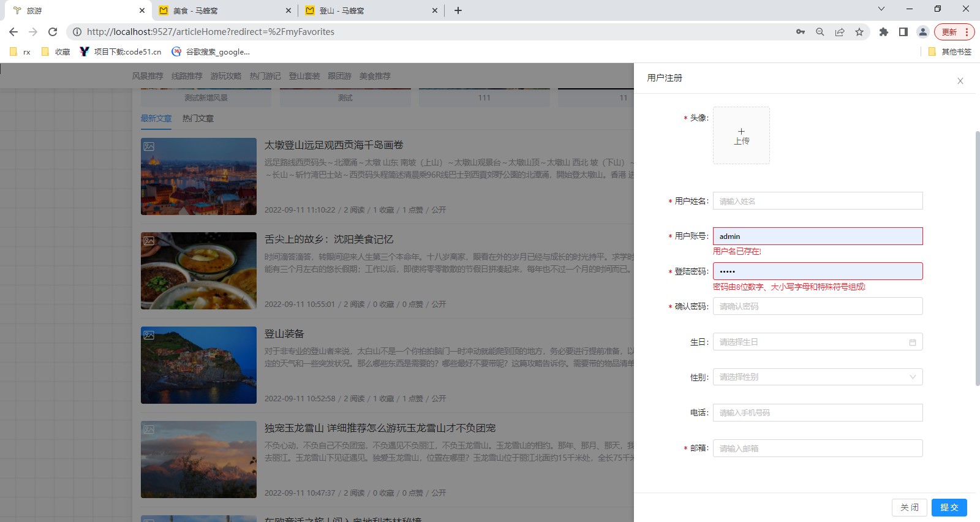The image size is (980, 522).
Task: Focus the 用户姓名 input field
Action: pyautogui.click(x=818, y=201)
